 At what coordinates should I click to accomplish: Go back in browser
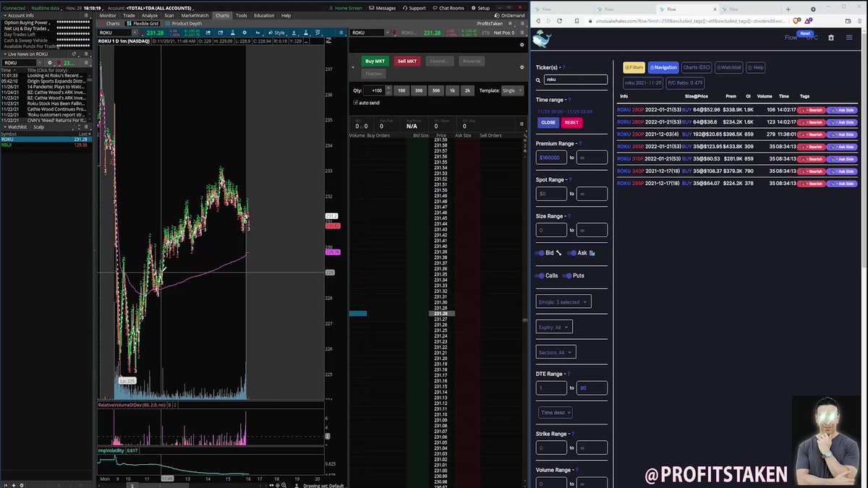[x=540, y=21]
